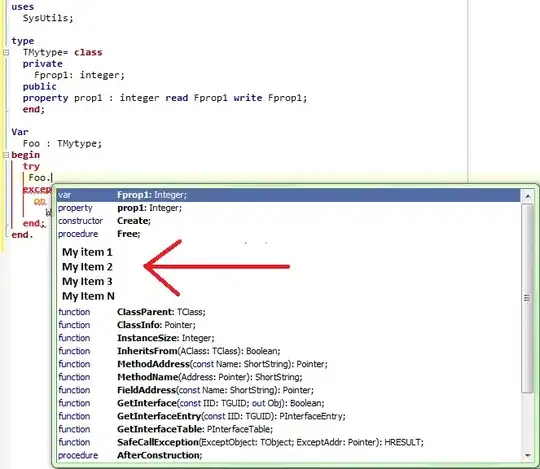Screen dimensions: 540x469
Task: Select the Free procedure entry
Action: click(x=288, y=234)
